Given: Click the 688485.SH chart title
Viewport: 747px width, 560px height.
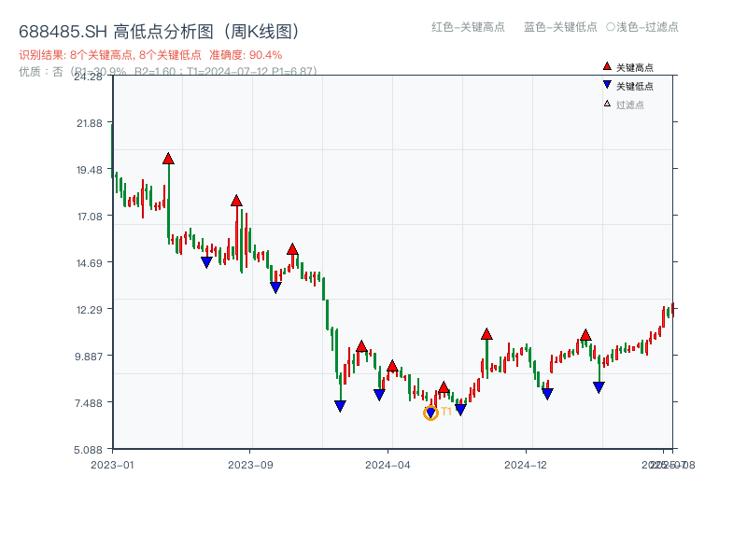Looking at the screenshot, I should point(159,32).
